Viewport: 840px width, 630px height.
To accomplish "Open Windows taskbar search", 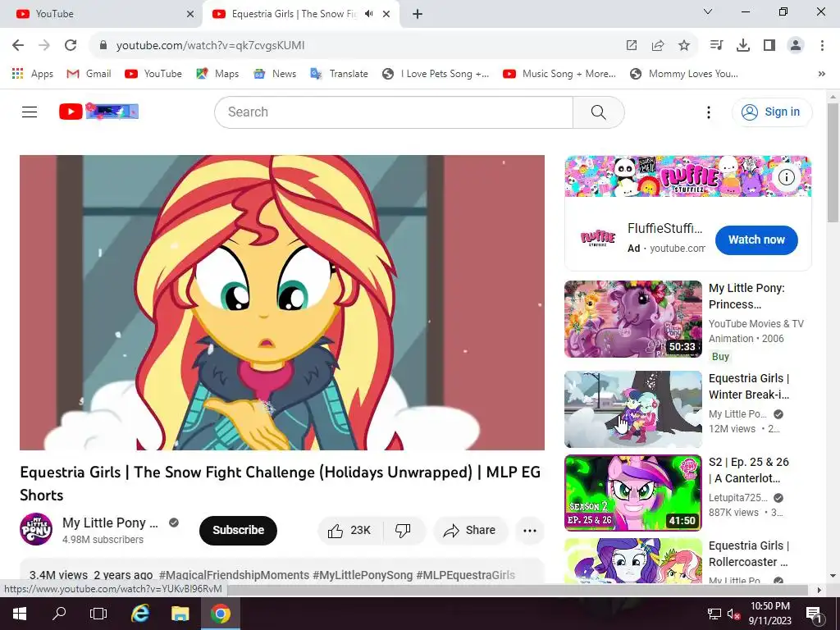I will click(59, 614).
